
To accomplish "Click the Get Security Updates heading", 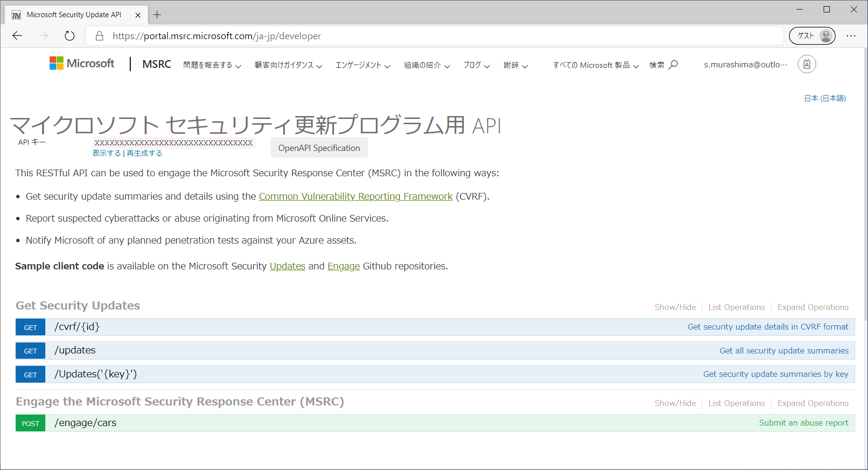I will pyautogui.click(x=78, y=306).
